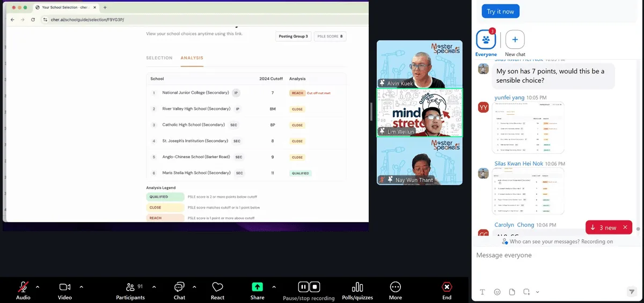Click the divider handle beside video tiles
The image size is (644, 303).
pos(371,111)
